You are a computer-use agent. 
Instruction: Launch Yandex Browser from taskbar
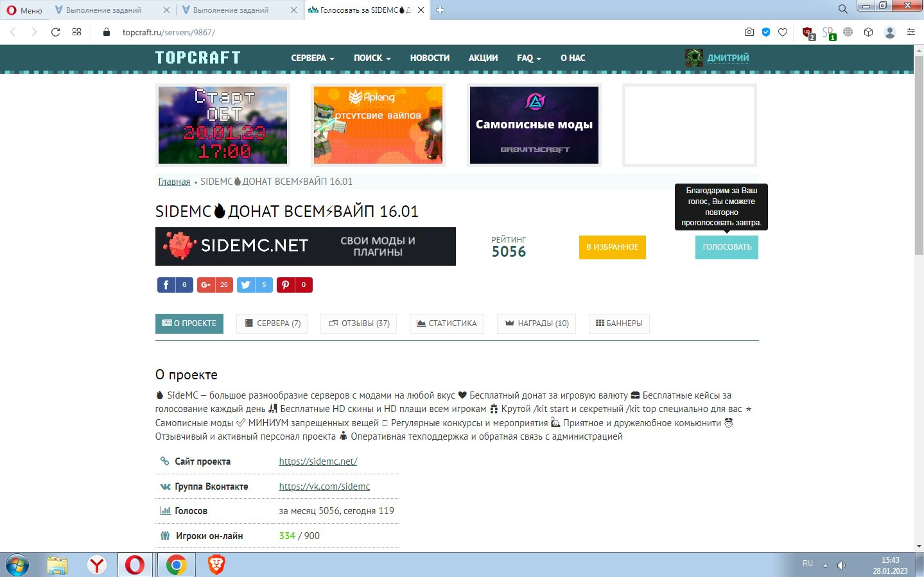[97, 565]
